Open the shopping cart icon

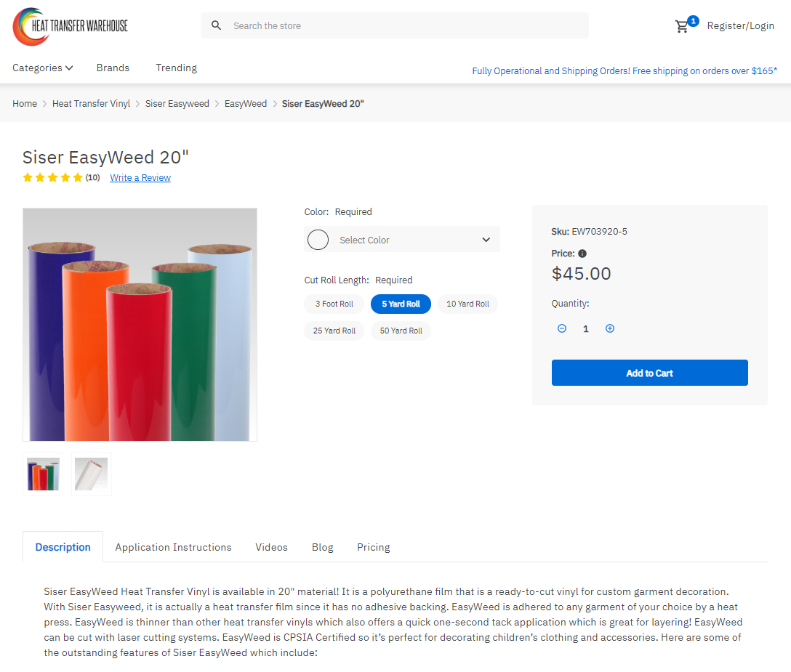[x=683, y=26]
